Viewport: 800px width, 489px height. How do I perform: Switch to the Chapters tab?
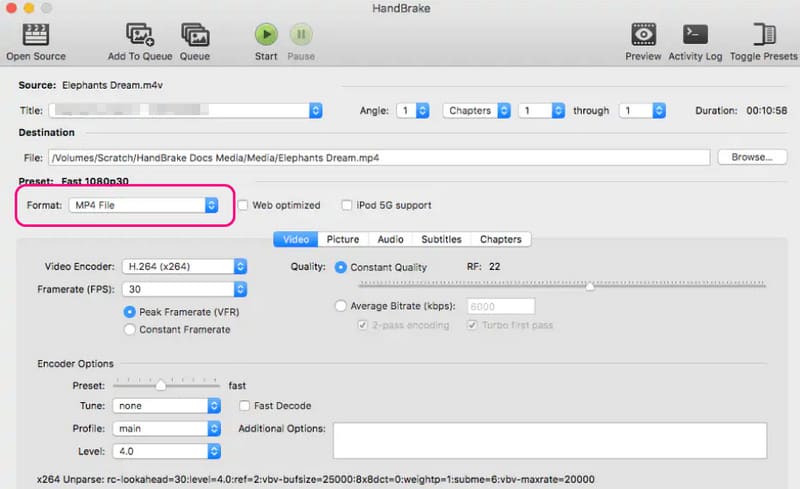pyautogui.click(x=501, y=239)
